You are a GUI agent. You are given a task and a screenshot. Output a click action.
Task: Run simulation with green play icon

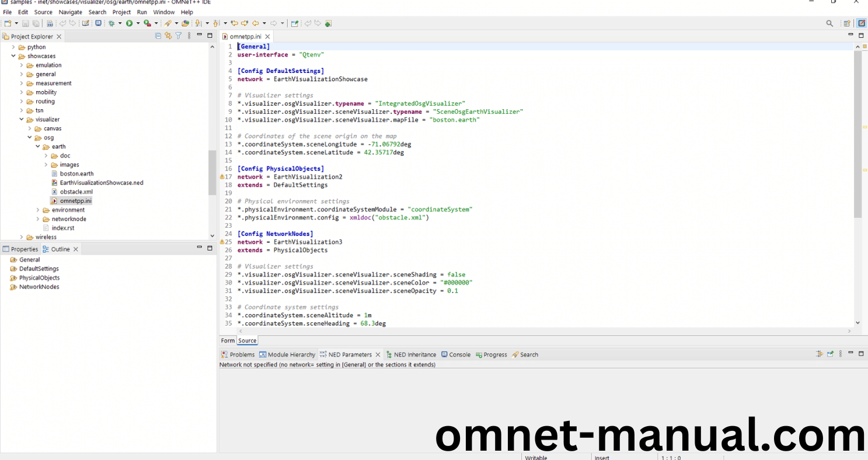click(x=130, y=23)
